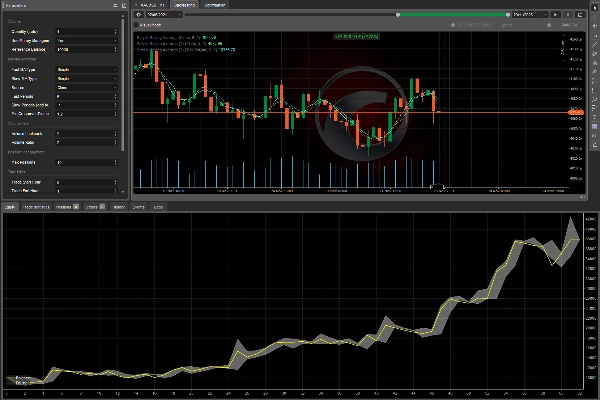Screen dimensions: 600x400
Task: Click the stop backtest button
Action: 569,15
